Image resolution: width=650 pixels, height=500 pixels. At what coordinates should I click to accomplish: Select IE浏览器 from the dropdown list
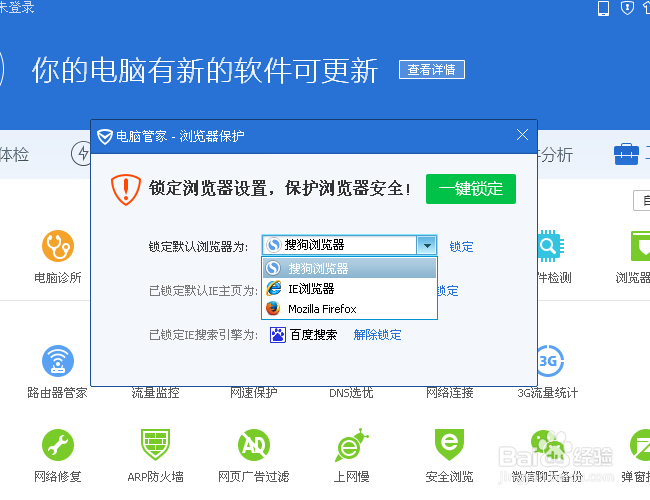pos(349,289)
